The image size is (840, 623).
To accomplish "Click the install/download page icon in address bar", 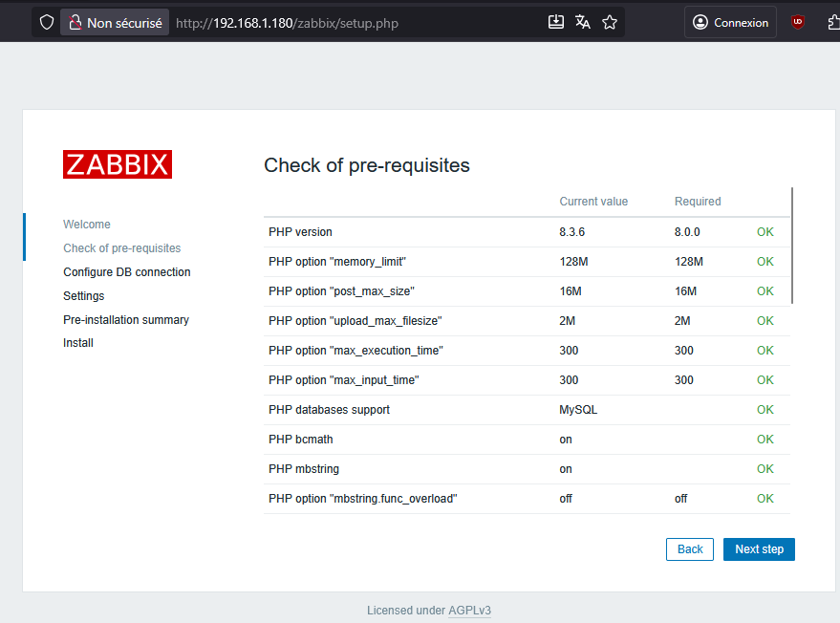I will [556, 22].
